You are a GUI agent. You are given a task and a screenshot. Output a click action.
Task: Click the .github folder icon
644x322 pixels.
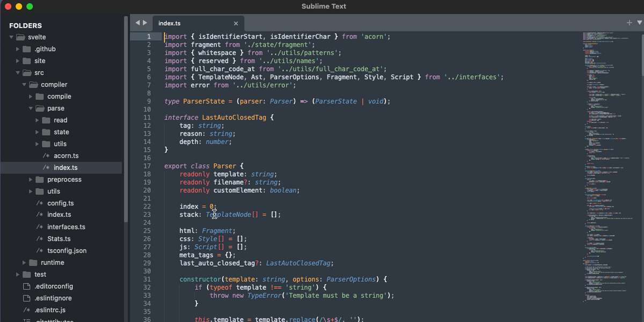[27, 49]
